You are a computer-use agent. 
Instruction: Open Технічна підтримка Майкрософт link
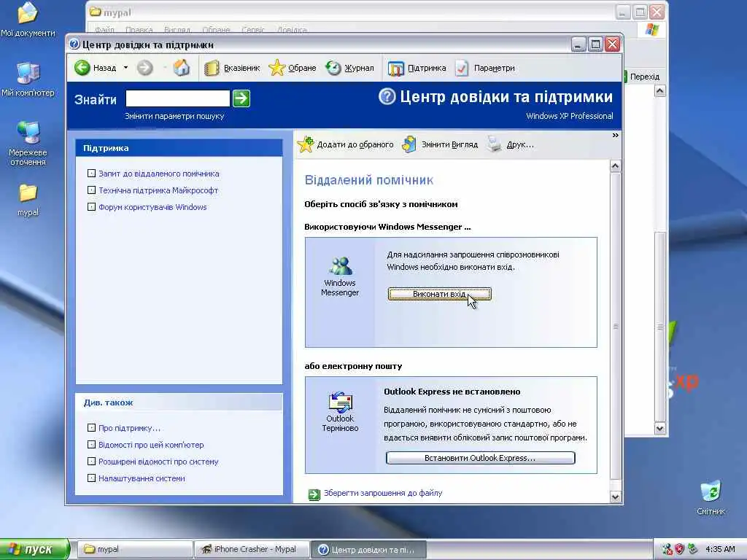pyautogui.click(x=158, y=190)
